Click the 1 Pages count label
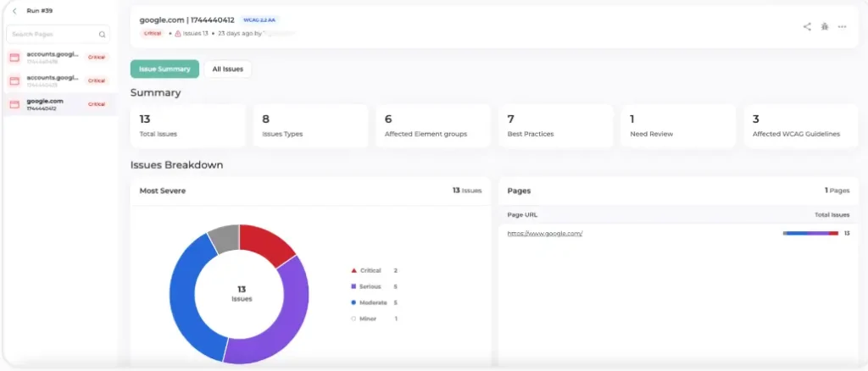 tap(837, 191)
